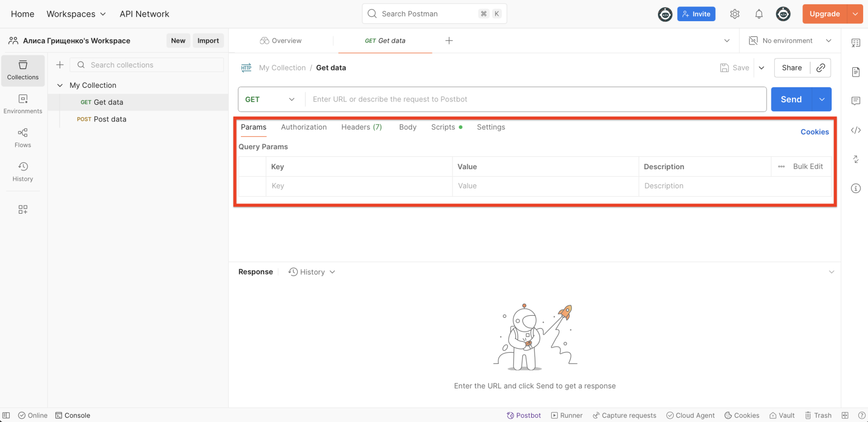
Task: Open the documentation icon in right sidebar
Action: coord(856,72)
